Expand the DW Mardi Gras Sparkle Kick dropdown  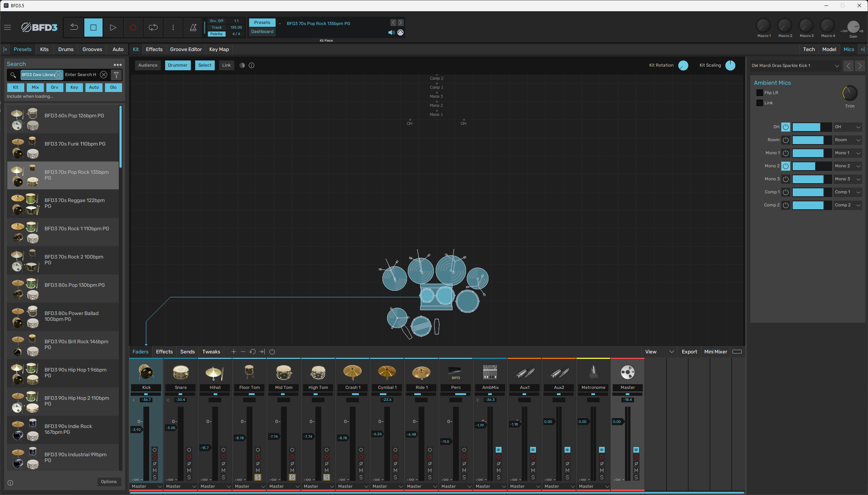[x=836, y=66]
